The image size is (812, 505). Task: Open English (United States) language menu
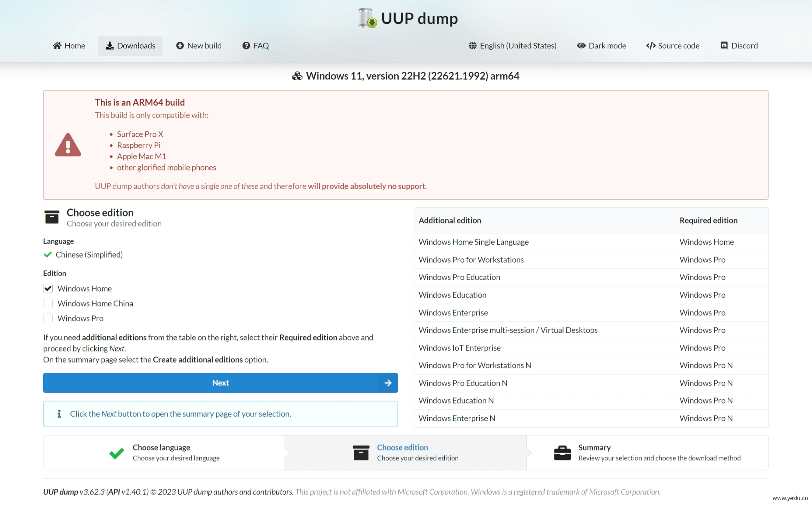coord(512,46)
